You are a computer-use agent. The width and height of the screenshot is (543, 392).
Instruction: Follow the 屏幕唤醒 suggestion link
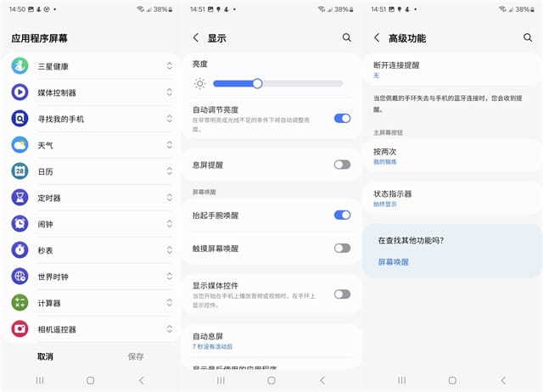(394, 262)
